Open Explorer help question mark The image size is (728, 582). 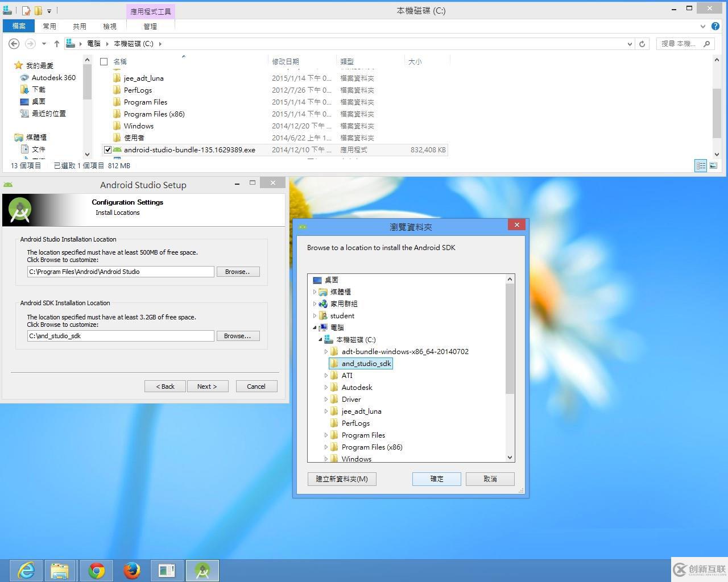click(715, 26)
